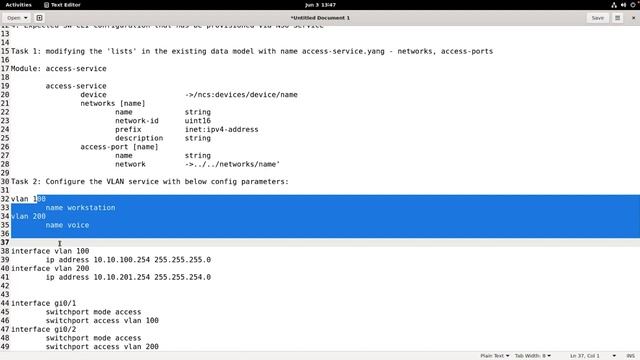Viewport: 640px width, 360px height.
Task: Click 'description' on line 25
Action: point(139,138)
